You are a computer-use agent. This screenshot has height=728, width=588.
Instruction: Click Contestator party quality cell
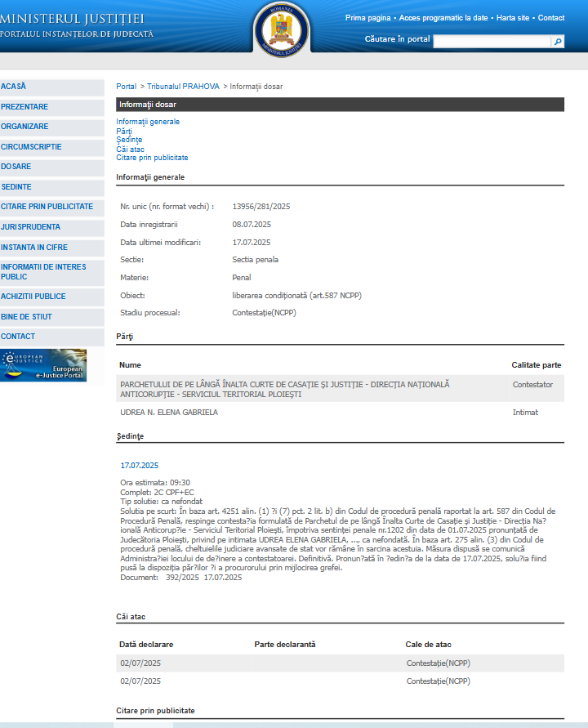(x=532, y=385)
